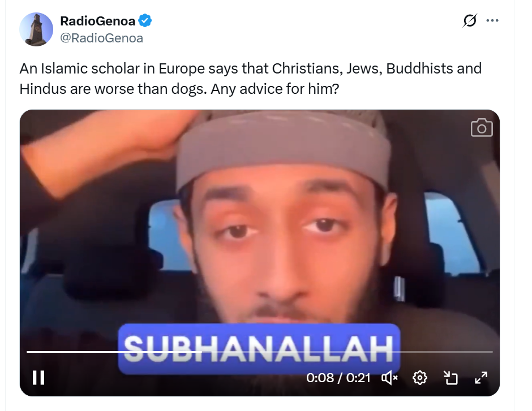Open the @RadioGenoa handle link
532x411 pixels.
(101, 38)
